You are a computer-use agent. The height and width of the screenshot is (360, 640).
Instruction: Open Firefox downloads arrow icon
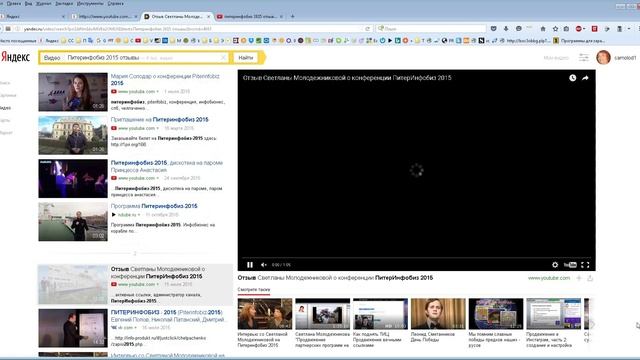coord(506,29)
